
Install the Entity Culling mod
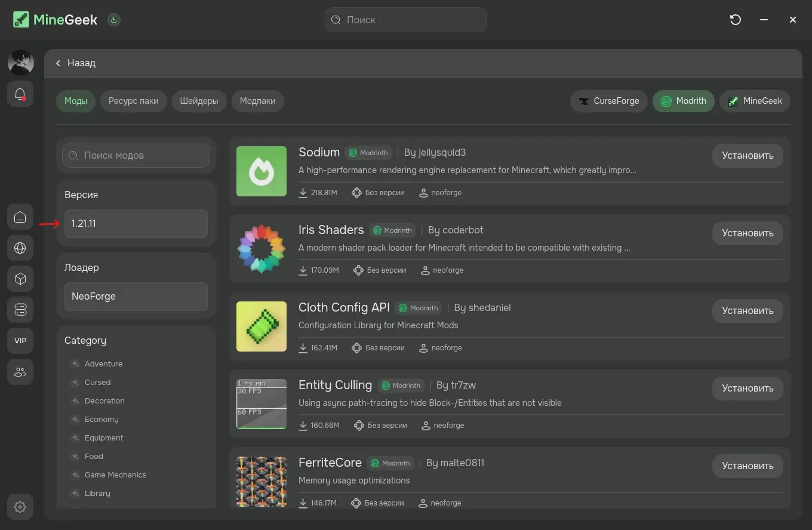pos(748,389)
